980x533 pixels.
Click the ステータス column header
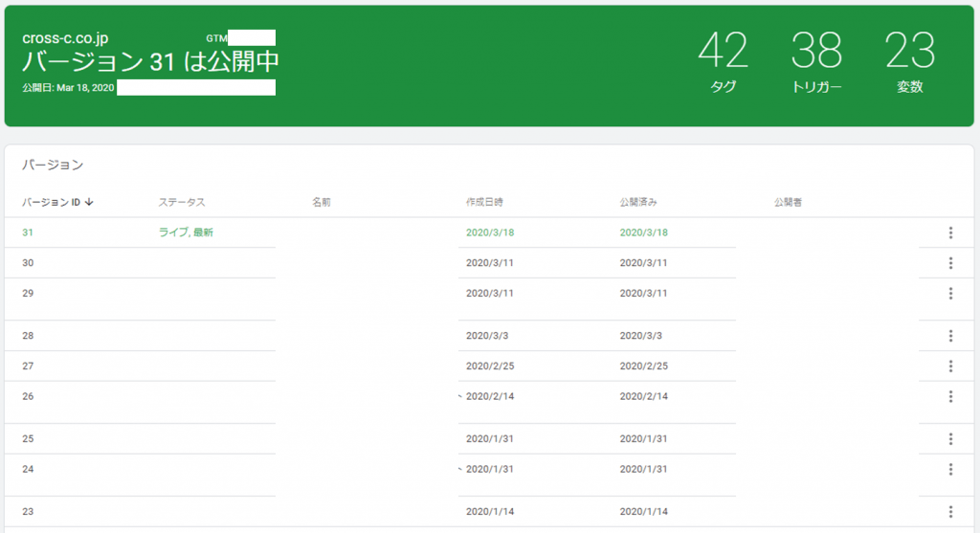182,202
